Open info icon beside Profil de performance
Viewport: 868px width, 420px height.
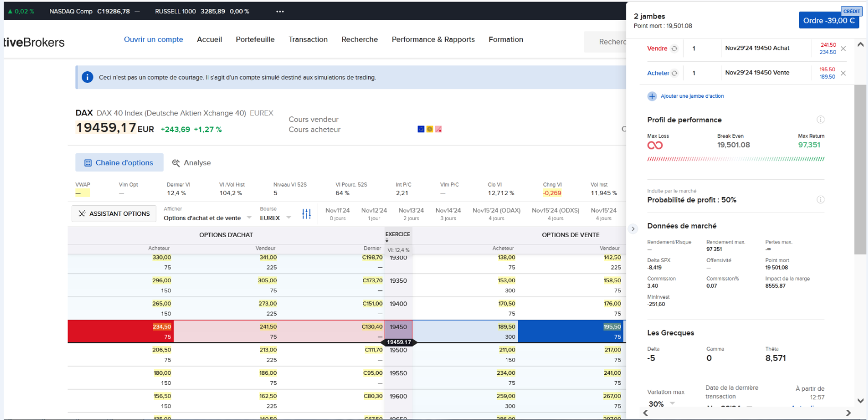pyautogui.click(x=820, y=120)
